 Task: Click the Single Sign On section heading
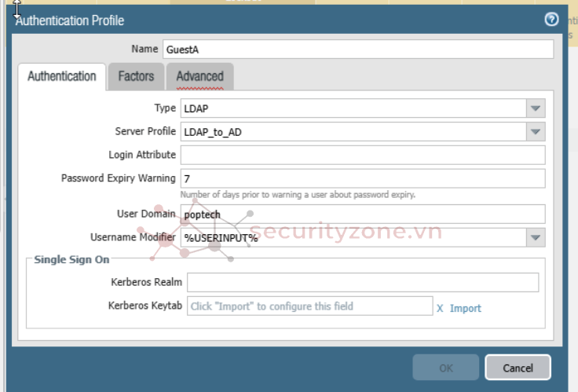pyautogui.click(x=71, y=259)
